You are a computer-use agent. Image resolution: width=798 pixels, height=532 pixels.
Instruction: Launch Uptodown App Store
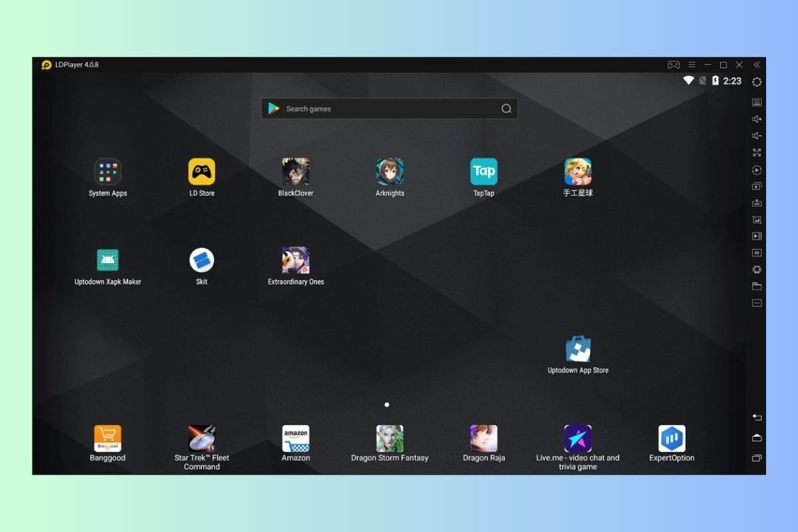pyautogui.click(x=578, y=349)
